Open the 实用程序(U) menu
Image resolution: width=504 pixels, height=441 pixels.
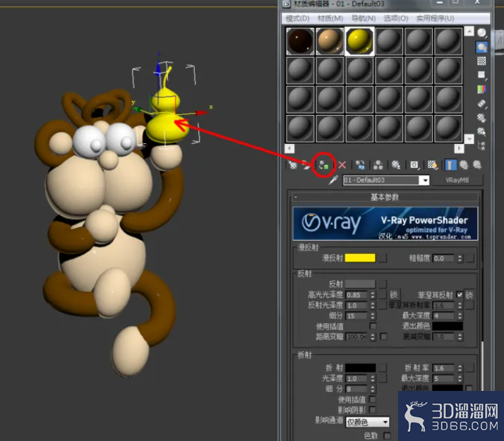436,18
